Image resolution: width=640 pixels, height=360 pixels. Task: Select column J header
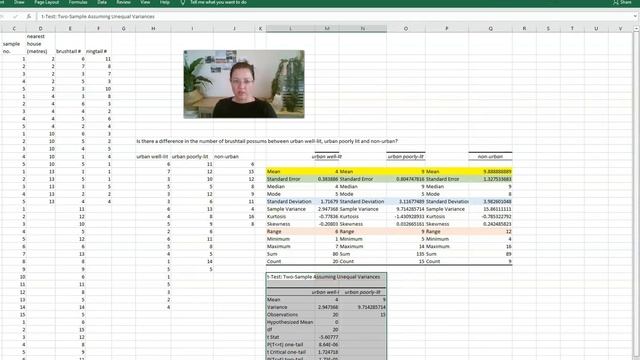(234, 29)
